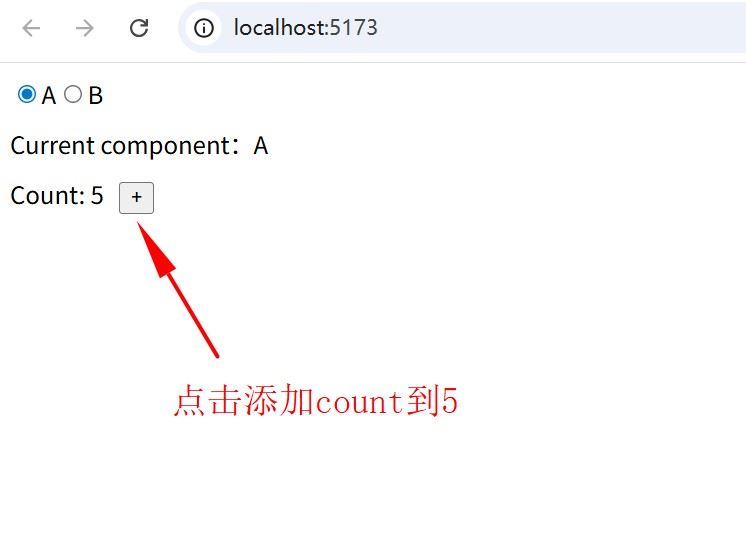Open the site information icon
Viewport: 746px width, 550px height.
pos(204,28)
